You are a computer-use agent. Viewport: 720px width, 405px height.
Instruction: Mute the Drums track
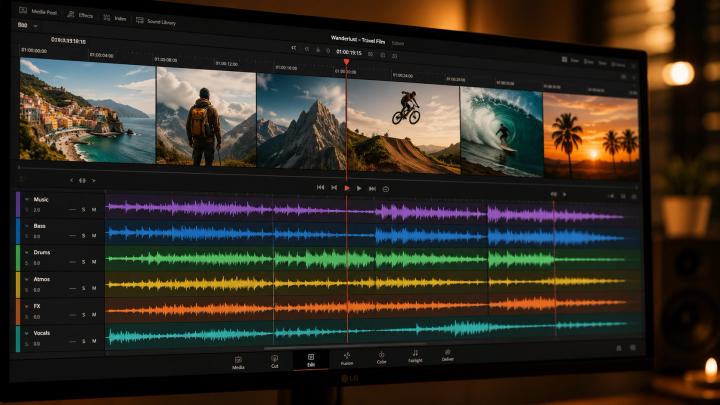tap(94, 262)
